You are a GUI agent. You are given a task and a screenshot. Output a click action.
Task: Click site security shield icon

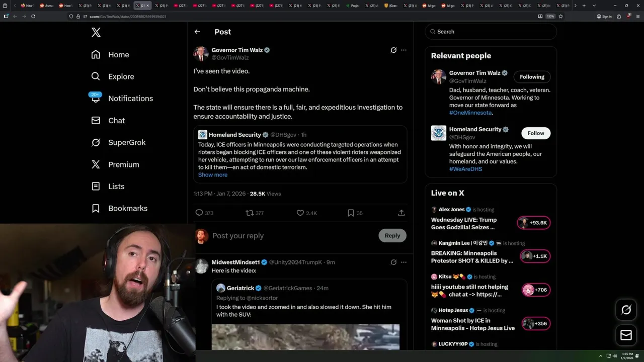click(x=71, y=16)
